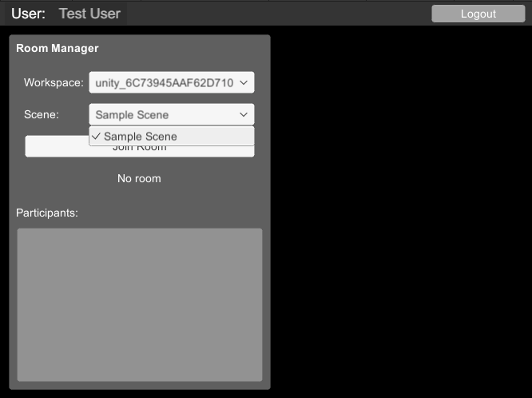Click the Workspace dropdown chevron arrow

[x=244, y=82]
